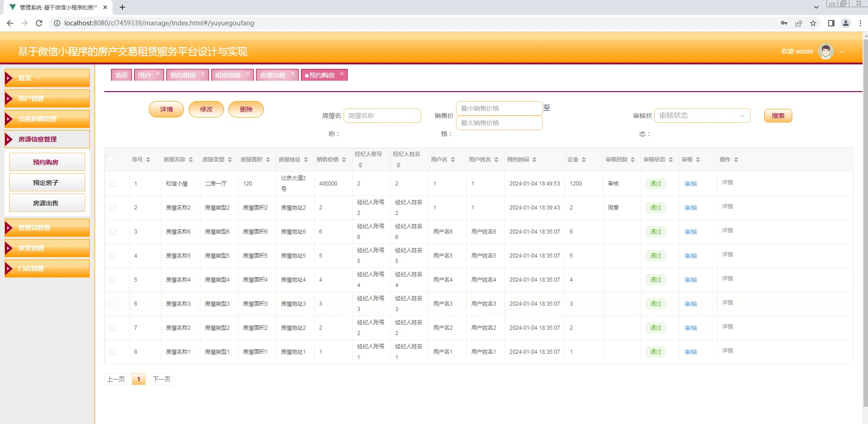Sort by 房屋面积 column arrows
868x424 pixels.
tap(268, 160)
